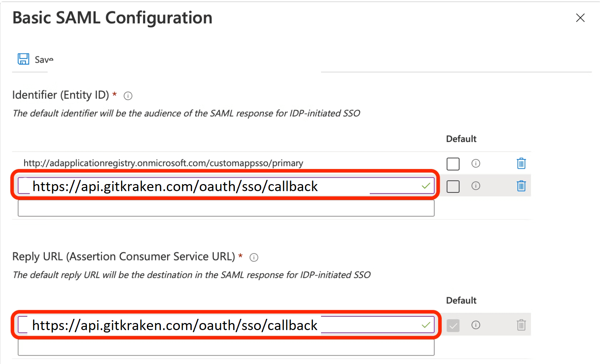600x364 pixels.
Task: Show info icon in Reply URL row
Action: (476, 325)
